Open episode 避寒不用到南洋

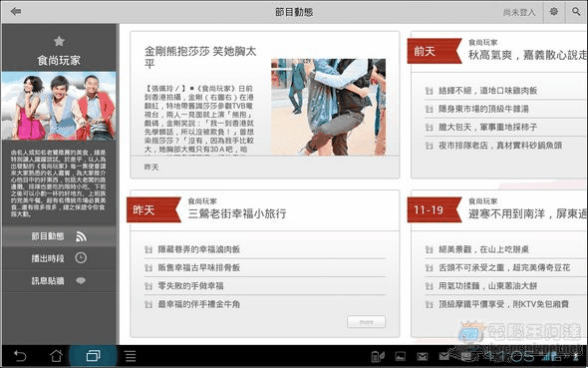[x=527, y=213]
